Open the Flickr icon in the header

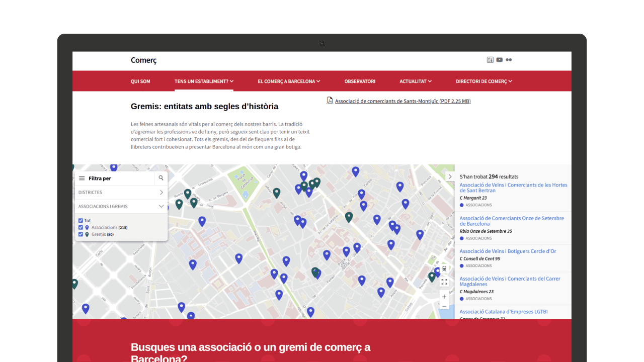[508, 59]
